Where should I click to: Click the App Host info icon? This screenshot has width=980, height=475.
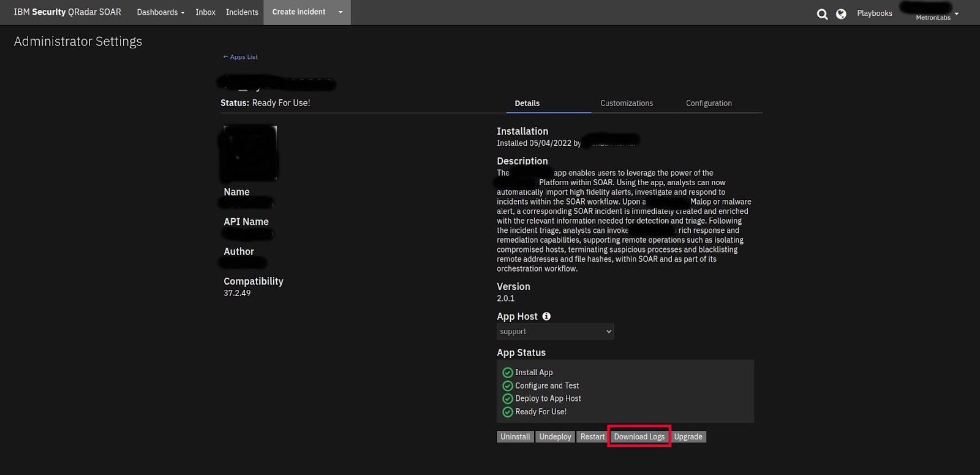(546, 316)
